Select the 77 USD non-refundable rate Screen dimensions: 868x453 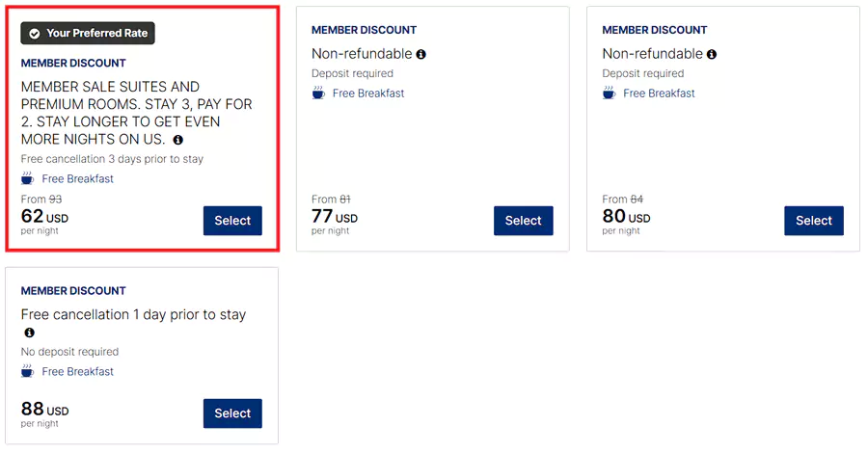click(523, 221)
